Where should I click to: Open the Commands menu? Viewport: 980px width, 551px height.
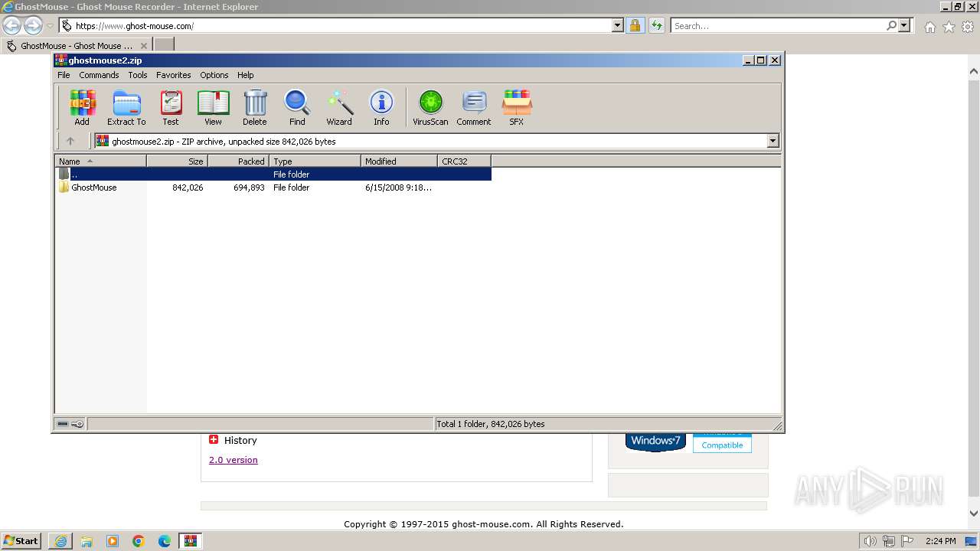point(99,75)
